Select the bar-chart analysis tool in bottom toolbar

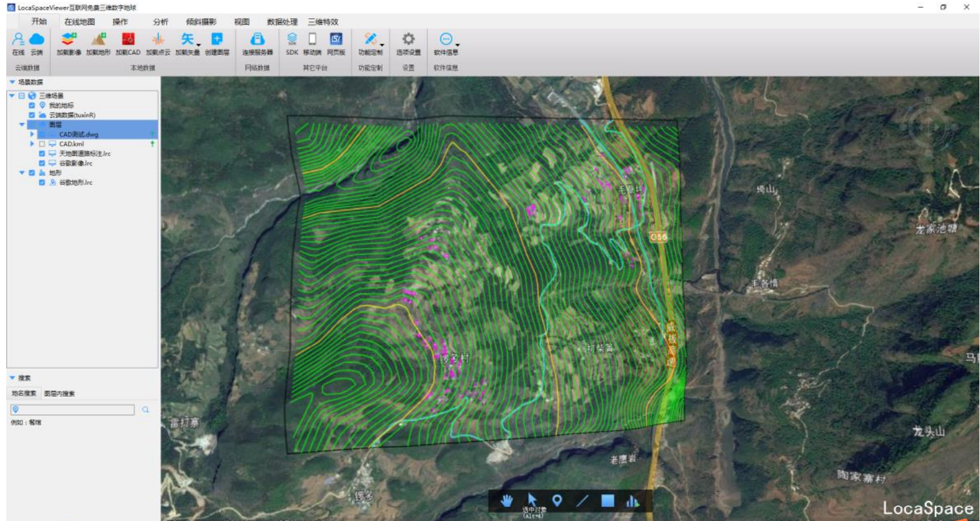(632, 500)
